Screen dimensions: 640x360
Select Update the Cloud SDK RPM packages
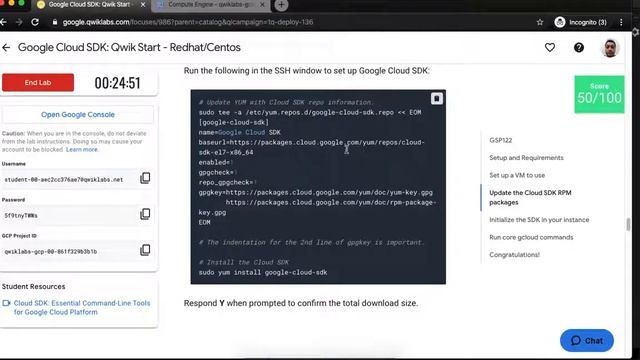click(x=530, y=198)
